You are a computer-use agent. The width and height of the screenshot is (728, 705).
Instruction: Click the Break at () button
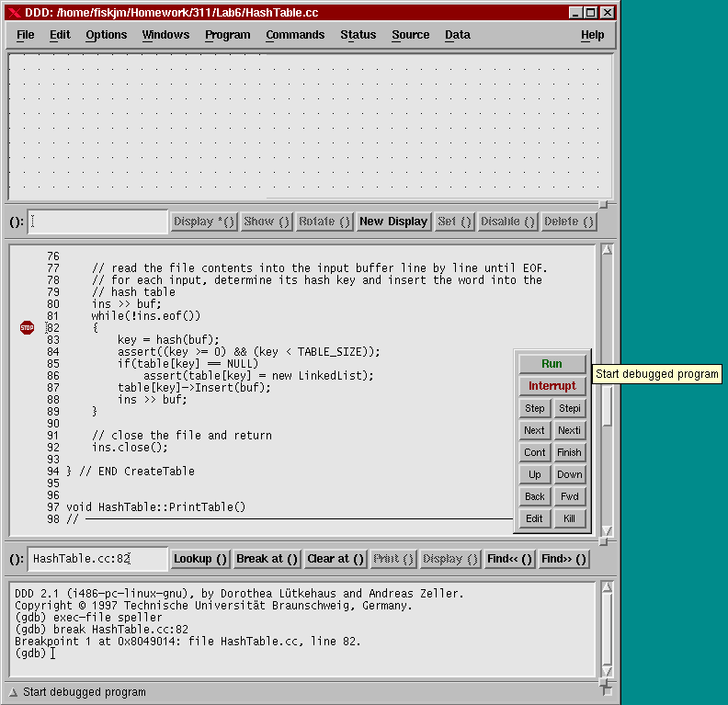point(267,559)
